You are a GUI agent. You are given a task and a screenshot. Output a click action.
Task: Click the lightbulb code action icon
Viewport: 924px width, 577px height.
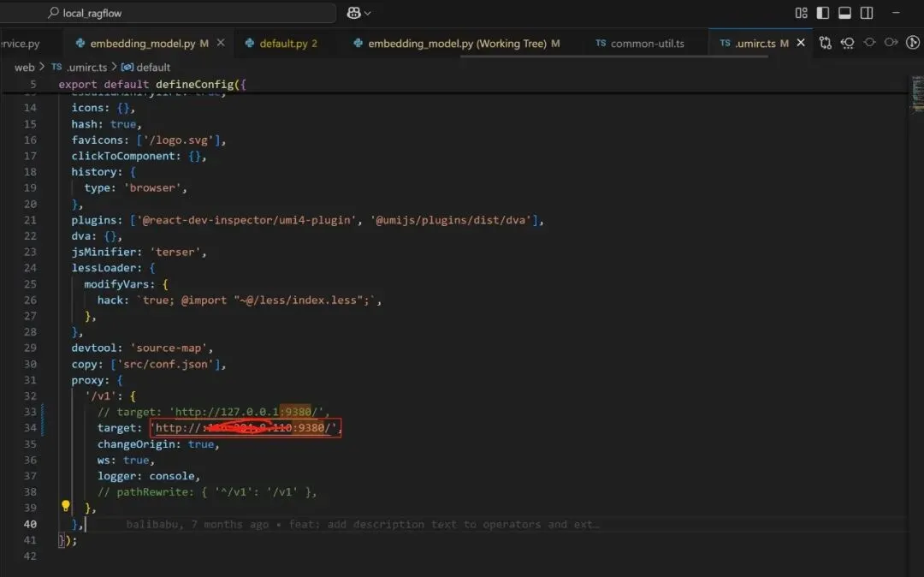[x=65, y=506]
